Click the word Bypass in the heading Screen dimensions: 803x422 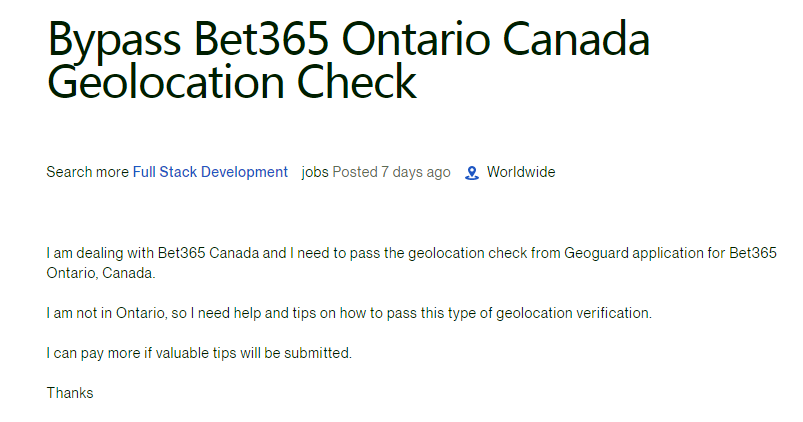tap(114, 41)
